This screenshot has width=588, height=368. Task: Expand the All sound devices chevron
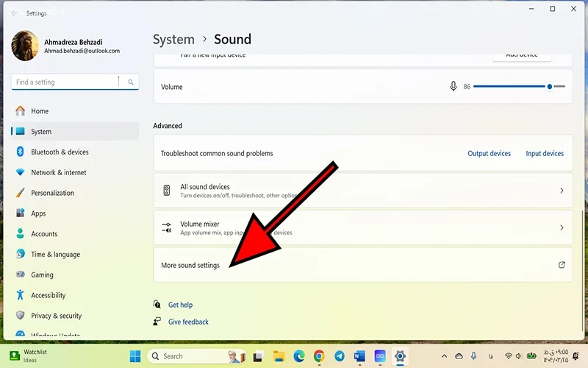coord(562,191)
